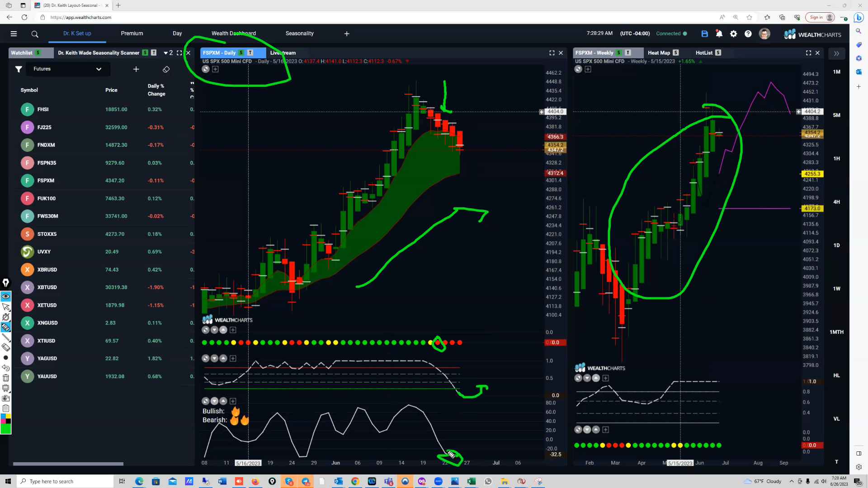The height and width of the screenshot is (488, 868).
Task: Collapse the daily chart dots indicator pane
Action: click(x=215, y=330)
